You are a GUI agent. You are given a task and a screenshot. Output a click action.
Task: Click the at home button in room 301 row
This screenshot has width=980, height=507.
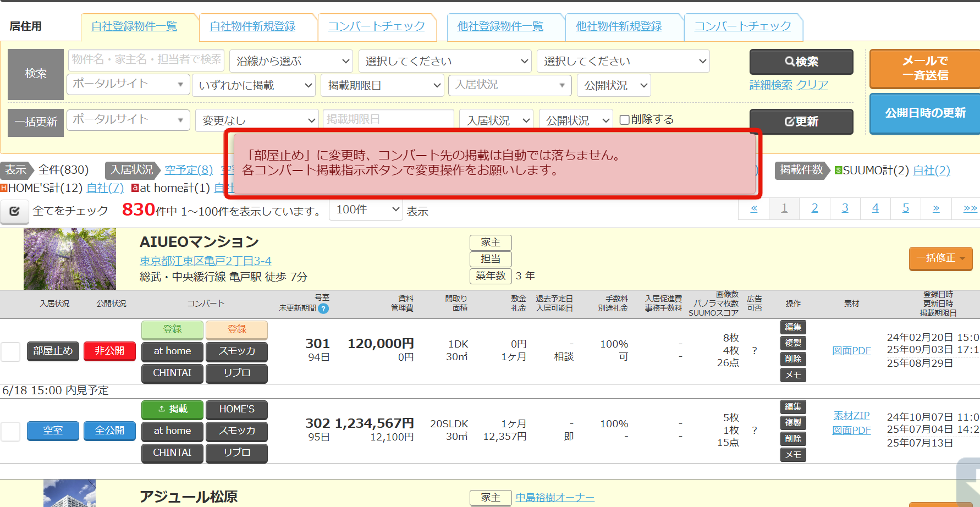click(x=173, y=351)
